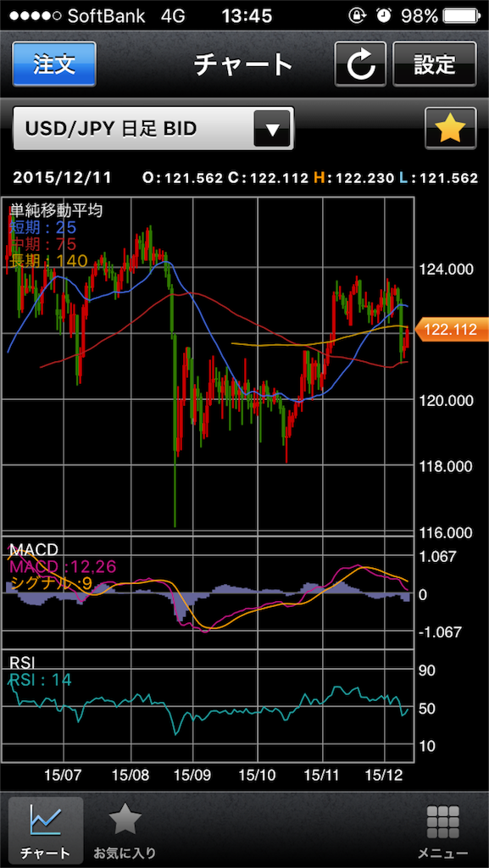489x868 pixels.
Task: Select the 124.000 price axis label
Action: pyautogui.click(x=446, y=270)
